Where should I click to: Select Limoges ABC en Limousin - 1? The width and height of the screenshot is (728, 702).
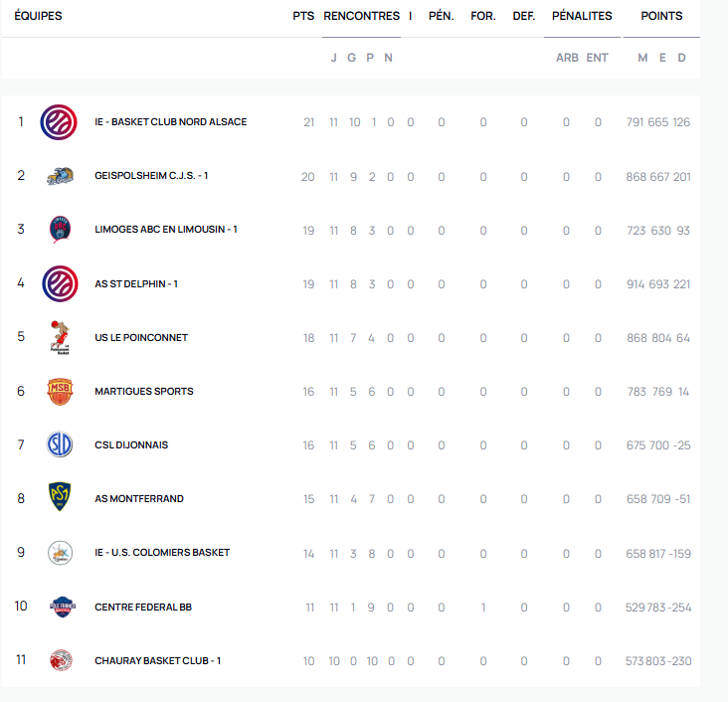tap(165, 230)
